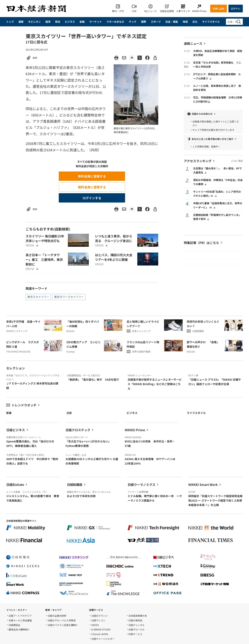249x644 pixels.
Task: Click the top 保存 paperclip icon
Action: (x=29, y=58)
